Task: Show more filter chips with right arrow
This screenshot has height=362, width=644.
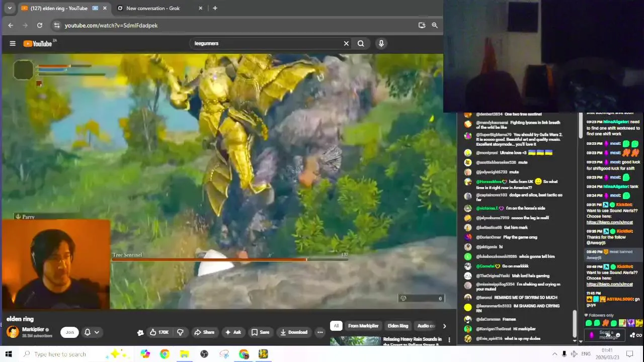Action: pos(444,326)
